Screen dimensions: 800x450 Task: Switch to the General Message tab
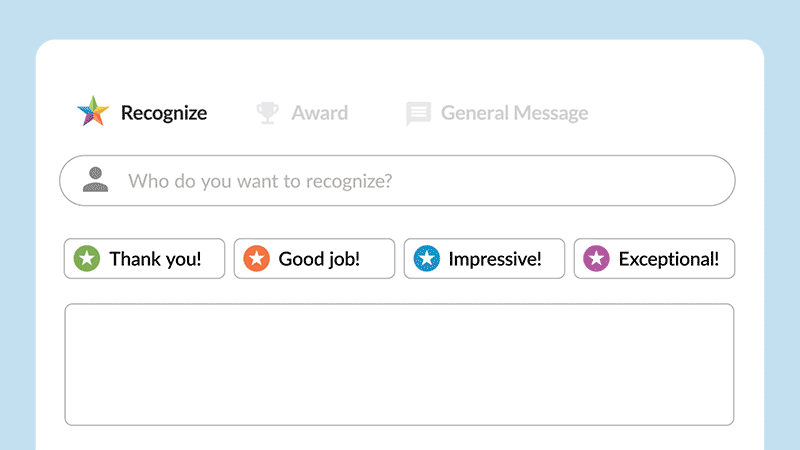[x=514, y=113]
